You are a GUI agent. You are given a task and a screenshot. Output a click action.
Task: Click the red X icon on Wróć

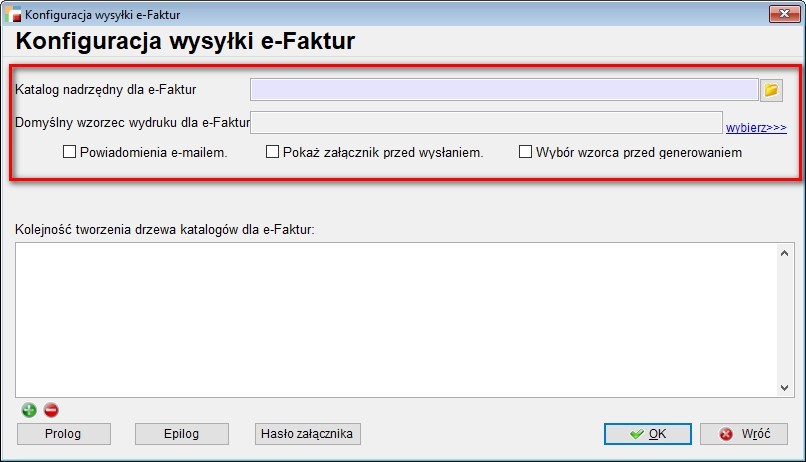point(726,434)
